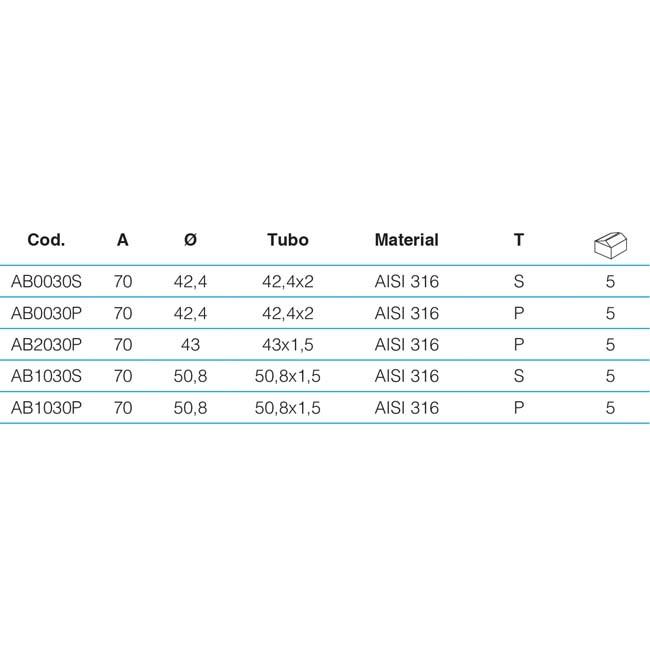Select the Cod. column header
This screenshot has width=650, height=650.
click(x=46, y=240)
